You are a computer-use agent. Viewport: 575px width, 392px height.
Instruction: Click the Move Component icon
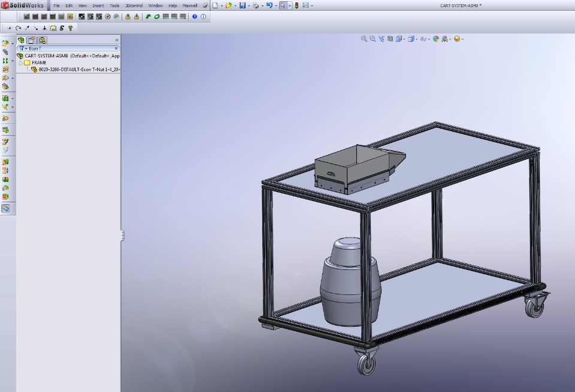tap(5, 78)
